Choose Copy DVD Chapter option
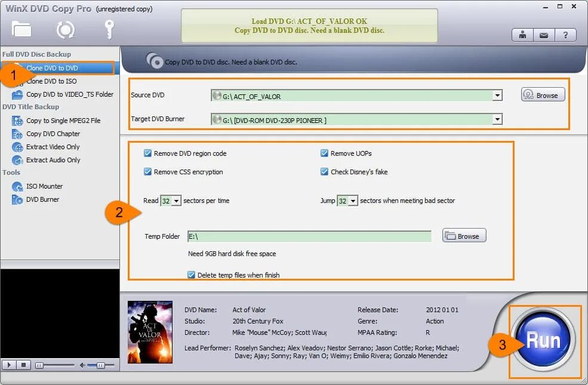Image resolution: width=588 pixels, height=385 pixels. [53, 134]
